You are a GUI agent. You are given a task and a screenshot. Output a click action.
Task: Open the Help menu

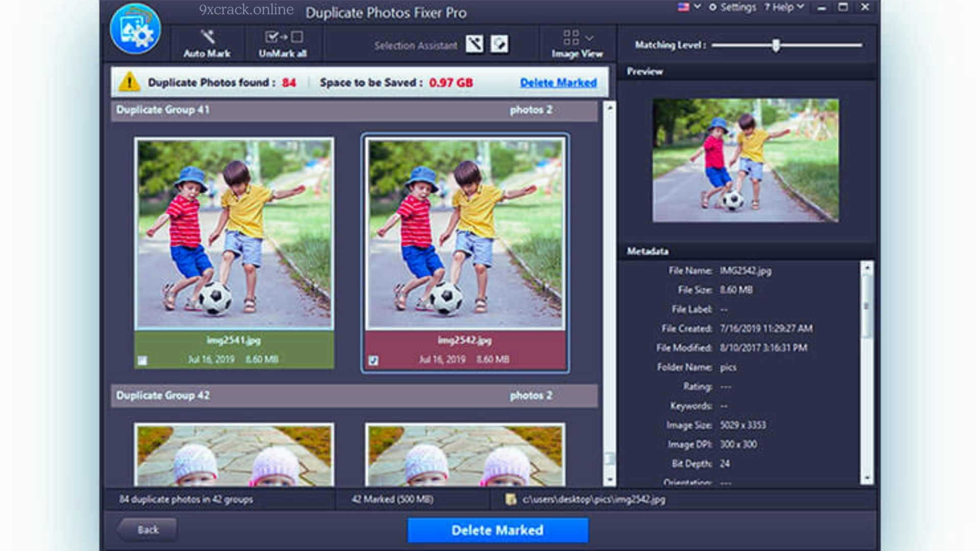[779, 7]
